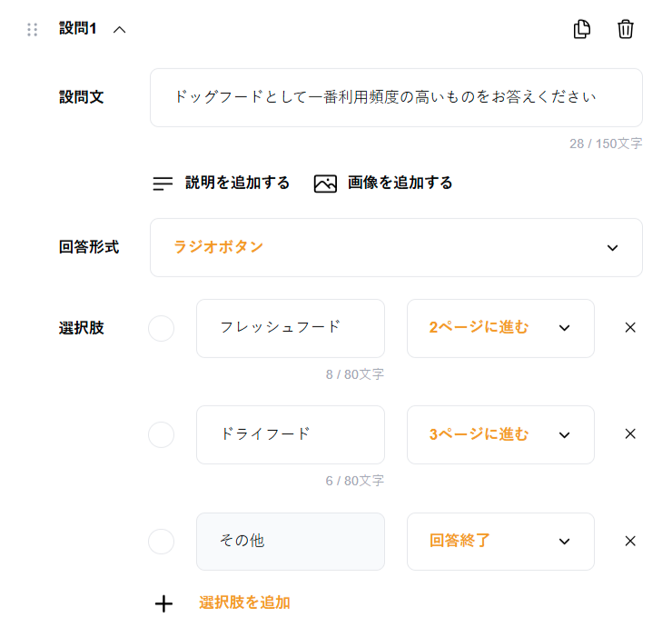Click the フレッシュフード choice text field
Image resolution: width=672 pixels, height=618 pixels.
tap(291, 328)
